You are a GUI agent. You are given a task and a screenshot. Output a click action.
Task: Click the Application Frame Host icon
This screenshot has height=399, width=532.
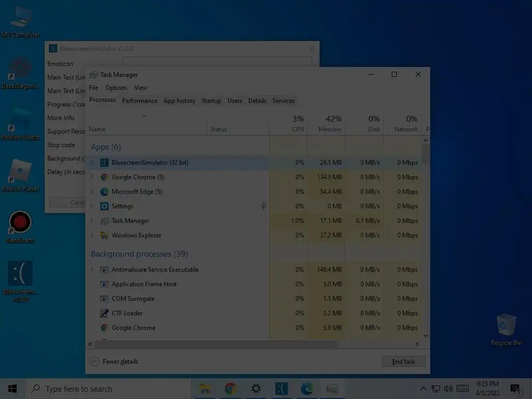coord(104,284)
